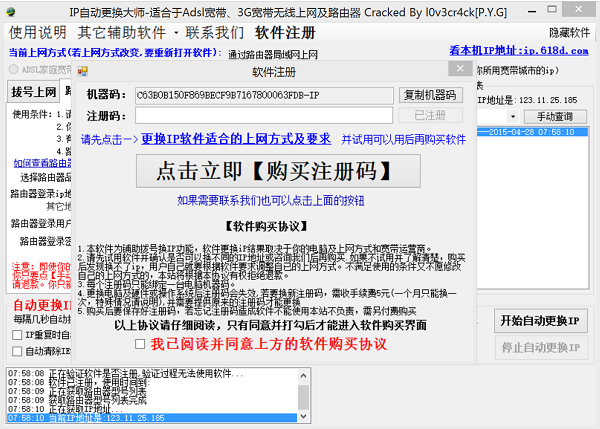Check 我已阅读并同意上方的软件购买协议 checkbox
Image resolution: width=600 pixels, height=429 pixels.
coord(140,344)
